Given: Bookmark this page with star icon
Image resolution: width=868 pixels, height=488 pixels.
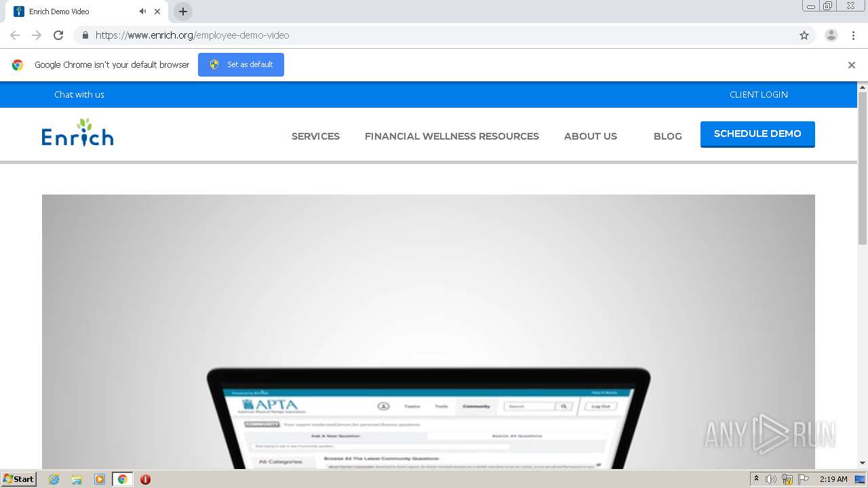Looking at the screenshot, I should 804,35.
